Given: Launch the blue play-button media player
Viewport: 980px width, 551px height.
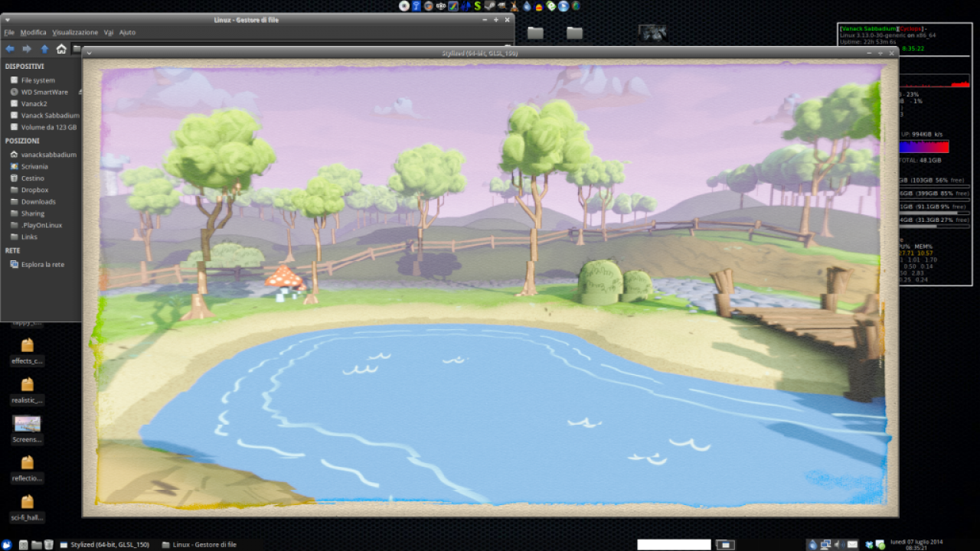Looking at the screenshot, I should point(563,6).
